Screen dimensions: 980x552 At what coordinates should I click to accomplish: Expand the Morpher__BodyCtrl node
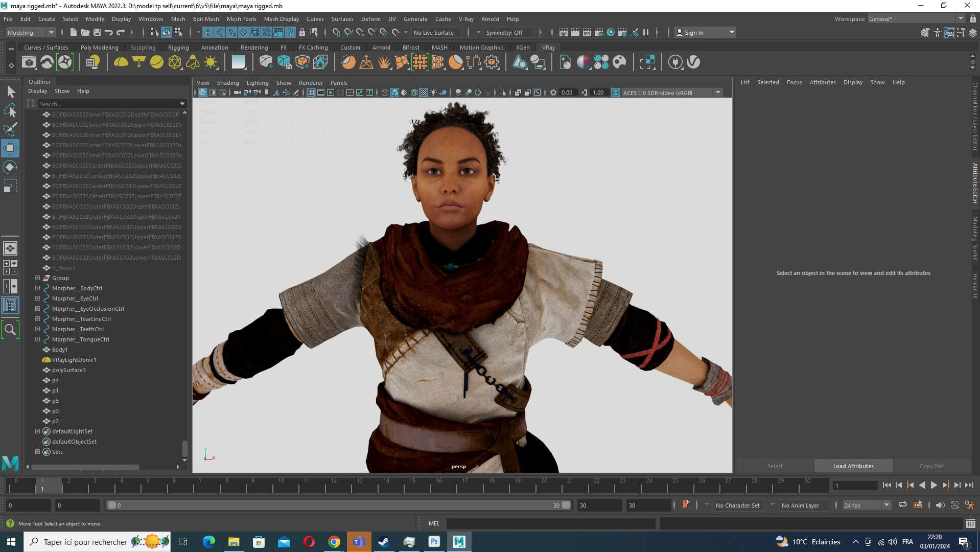37,288
